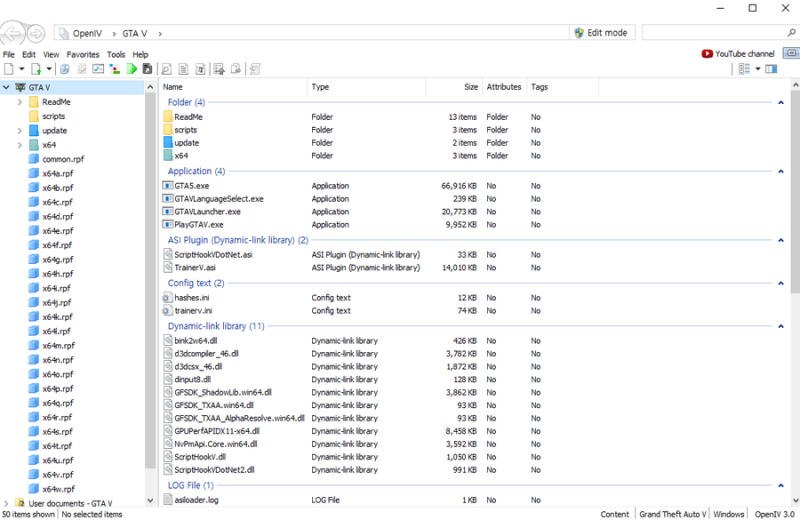Collapse the Folder (4) group
This screenshot has width=800, height=520.
pos(780,102)
